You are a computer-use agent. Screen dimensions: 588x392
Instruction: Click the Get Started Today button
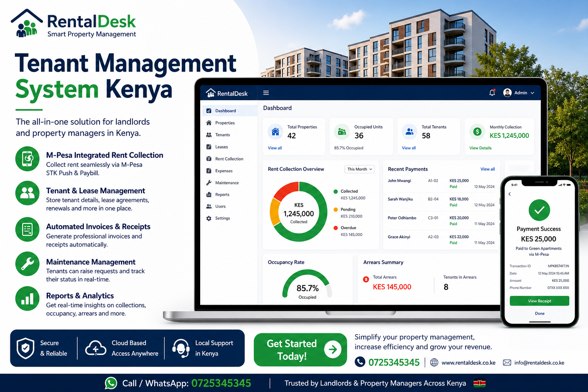coord(300,350)
